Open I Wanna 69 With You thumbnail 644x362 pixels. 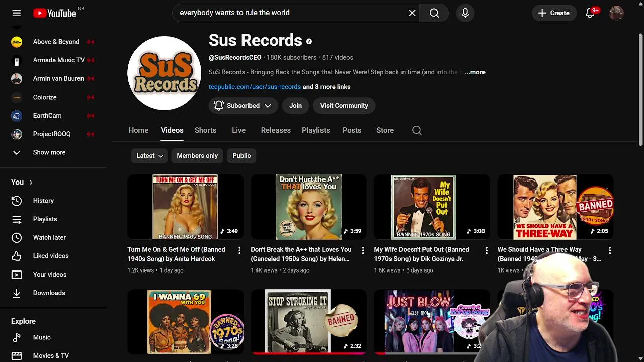[x=185, y=322]
